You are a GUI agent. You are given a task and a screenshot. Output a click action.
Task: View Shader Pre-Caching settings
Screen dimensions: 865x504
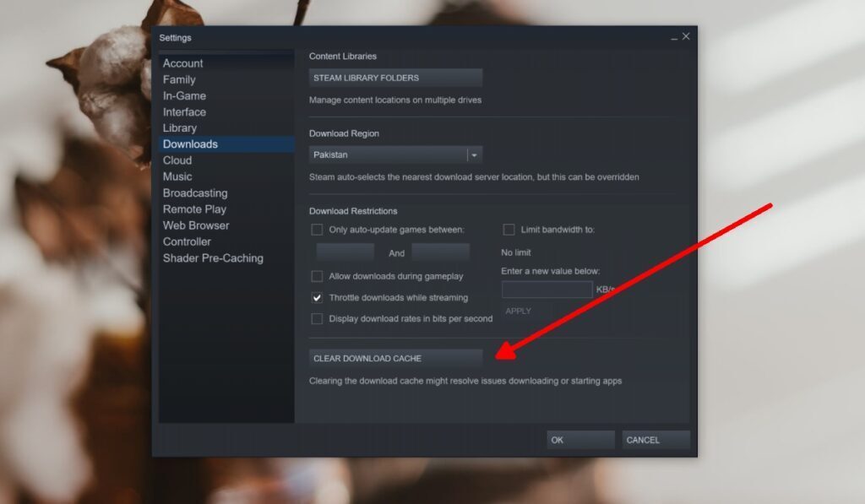click(x=212, y=257)
